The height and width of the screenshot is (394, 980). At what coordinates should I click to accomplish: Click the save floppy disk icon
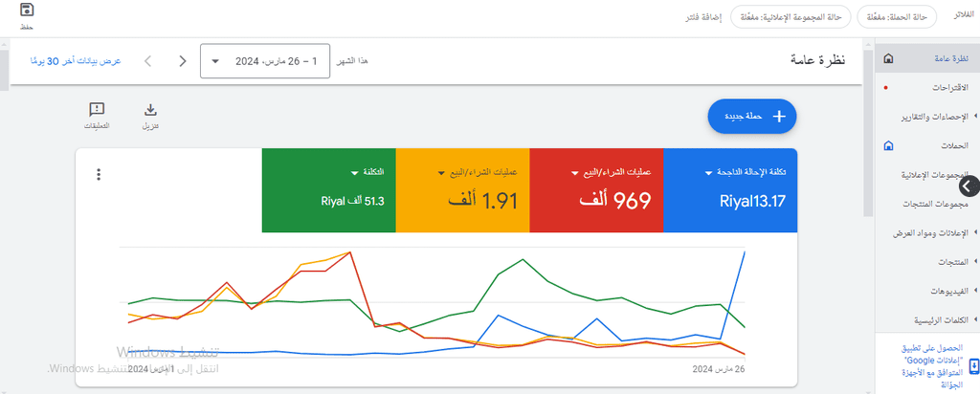(27, 10)
